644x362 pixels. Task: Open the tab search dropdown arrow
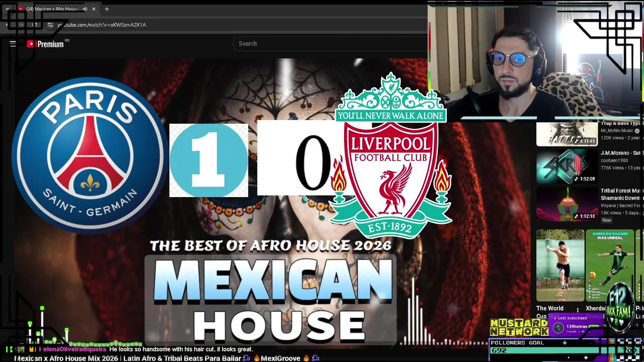point(7,9)
